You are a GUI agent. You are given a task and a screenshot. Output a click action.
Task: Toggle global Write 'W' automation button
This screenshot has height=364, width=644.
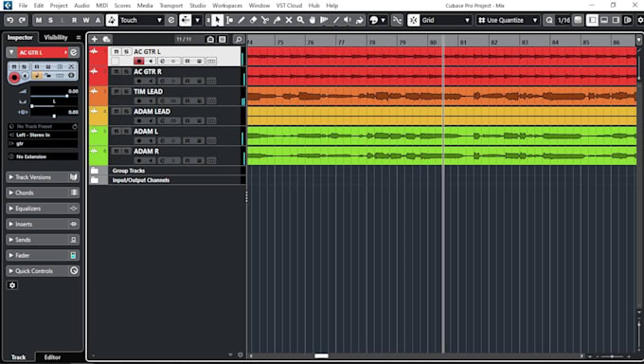point(86,20)
